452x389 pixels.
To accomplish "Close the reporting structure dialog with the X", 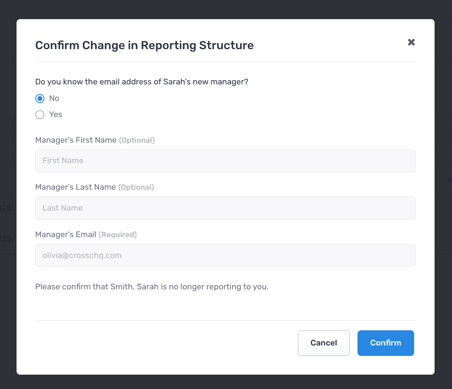I will (411, 42).
